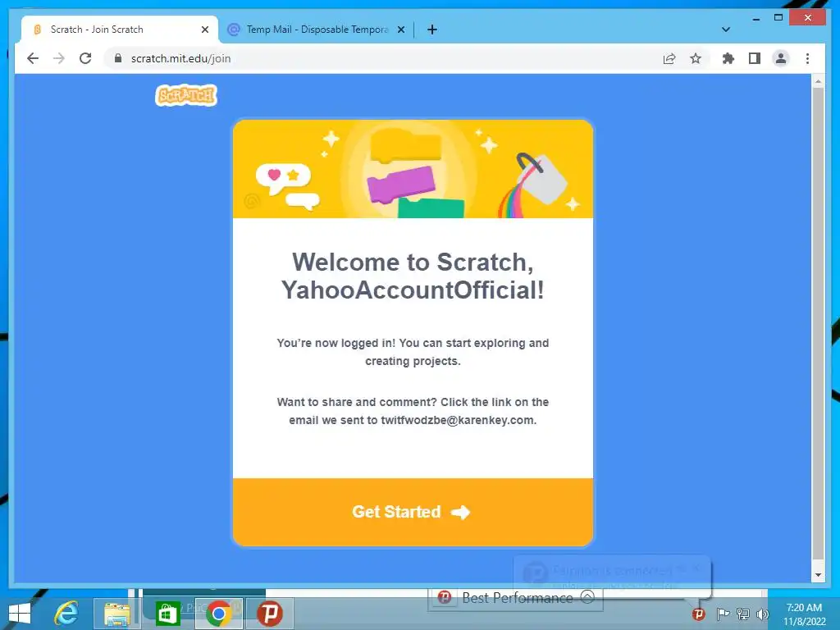
Task: Close the Scratch - Join Scratch tab
Action: pyautogui.click(x=204, y=30)
